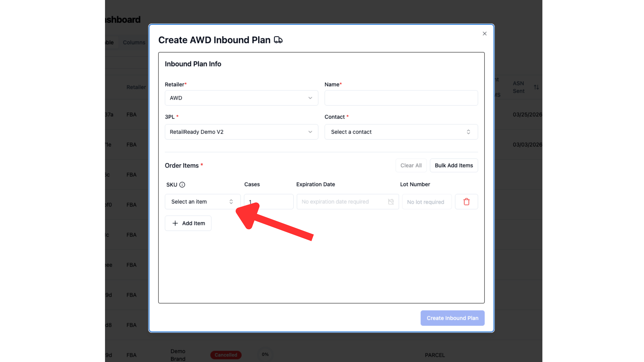The image size is (644, 362).
Task: Click the SKU info icon
Action: point(182,185)
